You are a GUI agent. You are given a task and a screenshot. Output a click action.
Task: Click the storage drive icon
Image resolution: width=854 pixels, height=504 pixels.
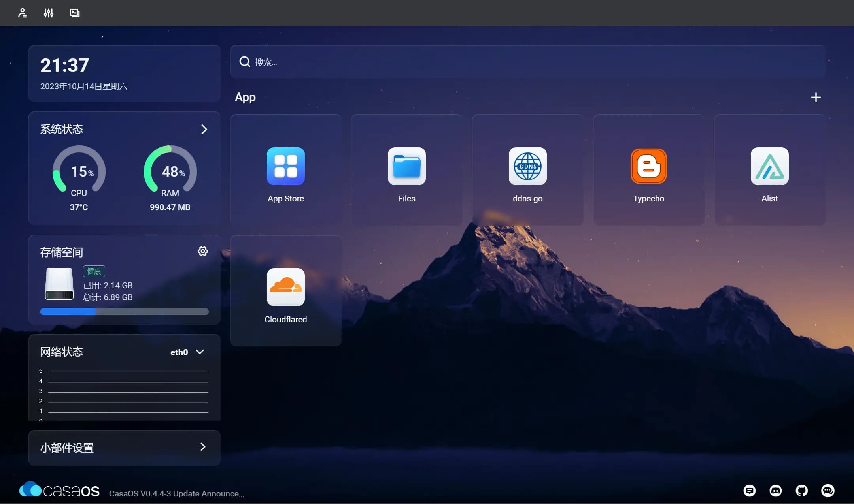coord(59,284)
